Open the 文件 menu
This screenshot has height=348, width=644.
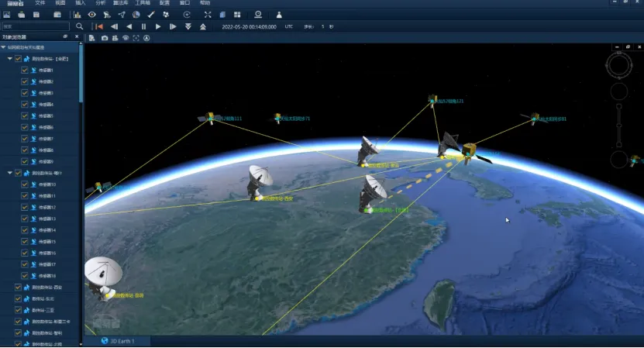pos(40,3)
